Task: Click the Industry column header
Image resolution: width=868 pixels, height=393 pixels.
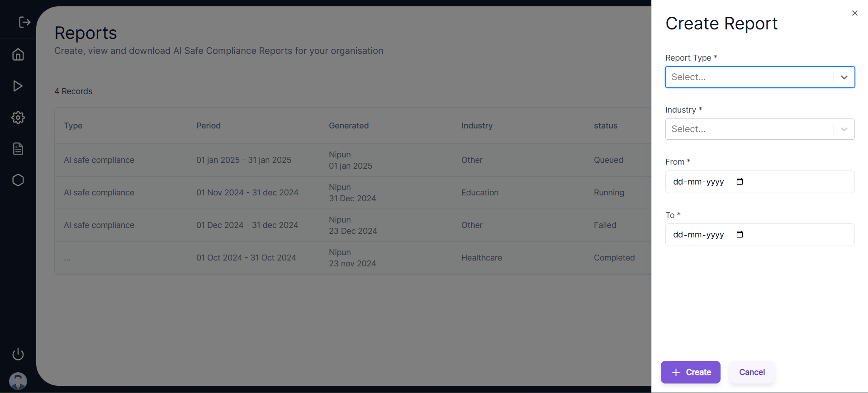Action: (477, 126)
